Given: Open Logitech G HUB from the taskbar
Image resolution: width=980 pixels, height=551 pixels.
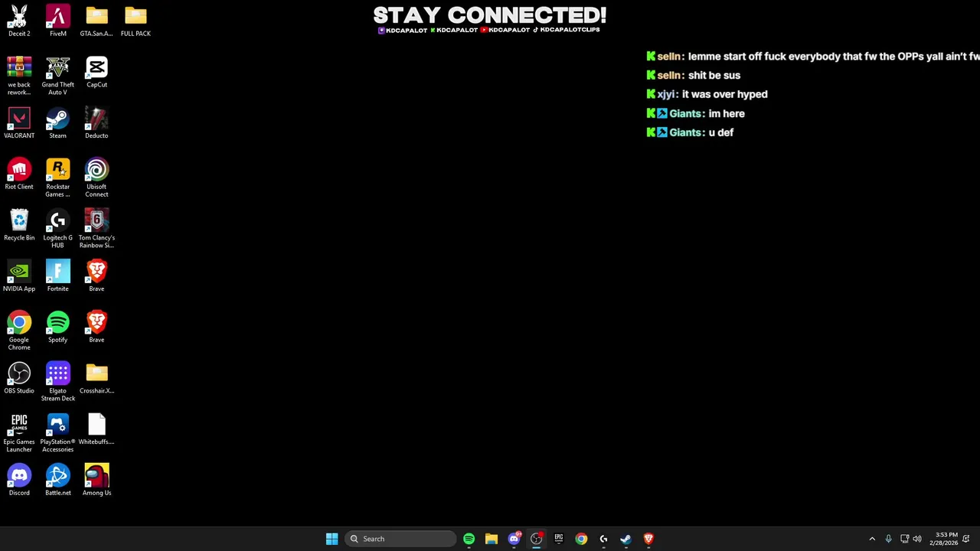Looking at the screenshot, I should tap(603, 539).
